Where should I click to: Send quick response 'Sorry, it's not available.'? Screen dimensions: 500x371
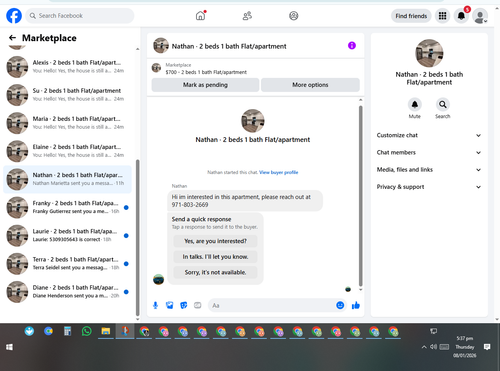pos(215,272)
